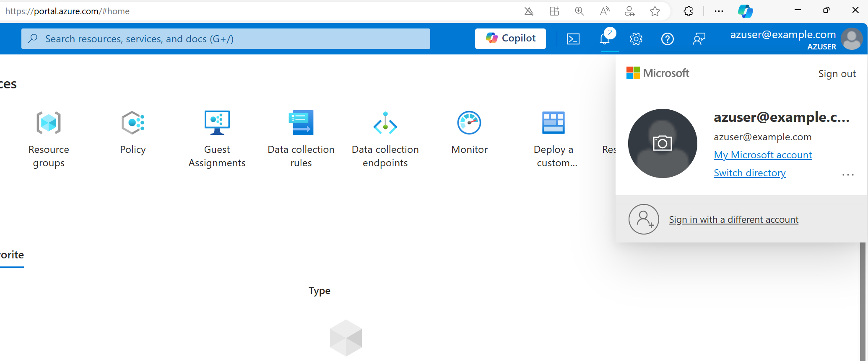Open My Microsoft account link
This screenshot has width=868, height=361.
point(763,155)
